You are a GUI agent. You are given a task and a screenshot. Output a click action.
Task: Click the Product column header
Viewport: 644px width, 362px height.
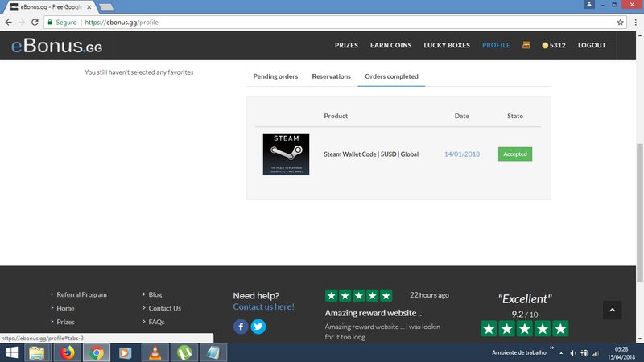[336, 116]
